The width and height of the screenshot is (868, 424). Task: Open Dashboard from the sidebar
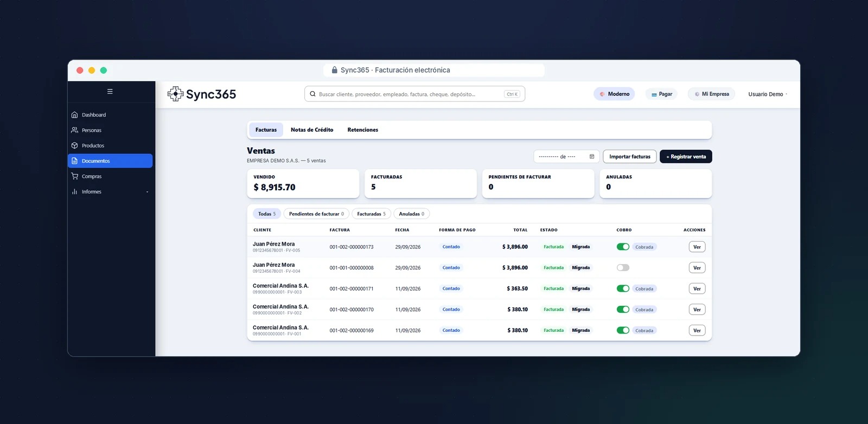click(110, 115)
